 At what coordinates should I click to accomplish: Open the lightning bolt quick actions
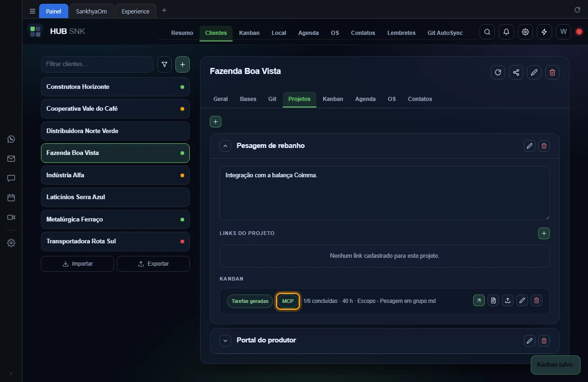click(544, 32)
